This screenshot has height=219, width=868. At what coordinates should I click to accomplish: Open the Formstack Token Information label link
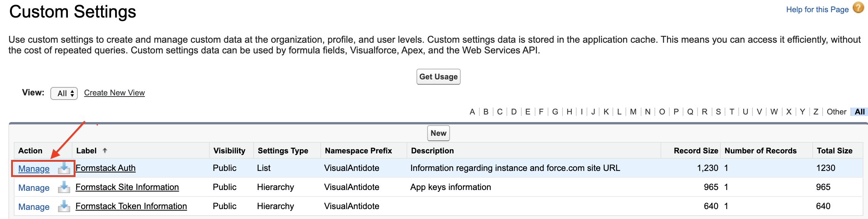[x=131, y=206]
